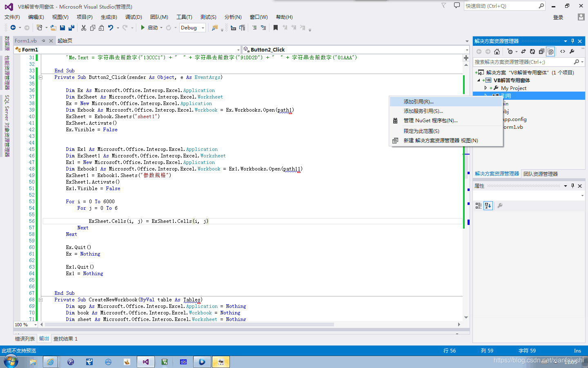Select 限定为此范围(S) in context menu
588x368 pixels.
(446, 131)
